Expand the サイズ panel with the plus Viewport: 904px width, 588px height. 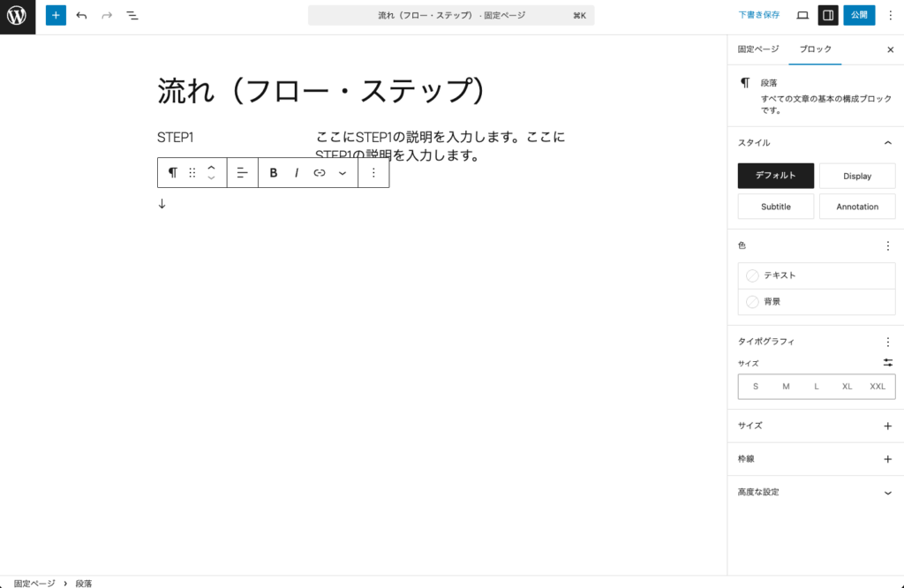point(888,425)
